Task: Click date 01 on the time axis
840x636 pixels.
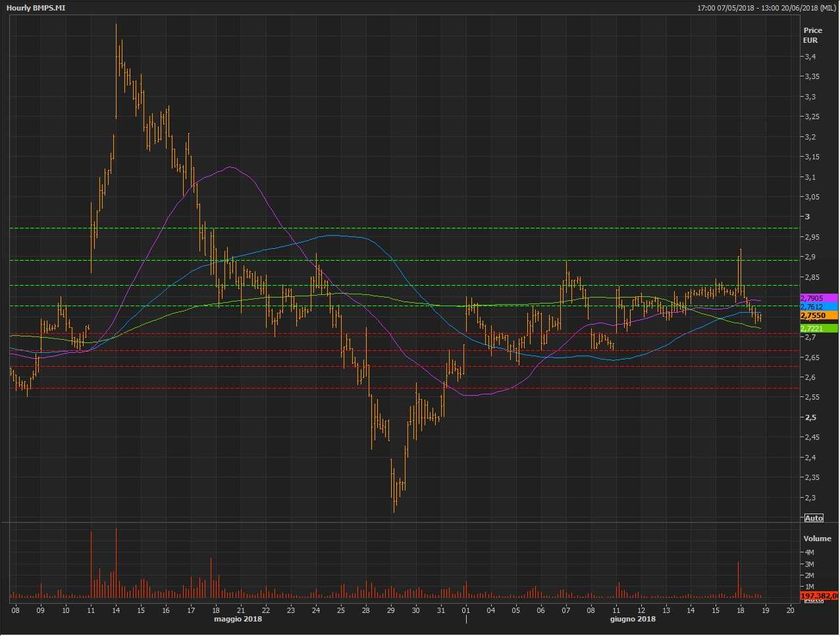Action: tap(466, 610)
